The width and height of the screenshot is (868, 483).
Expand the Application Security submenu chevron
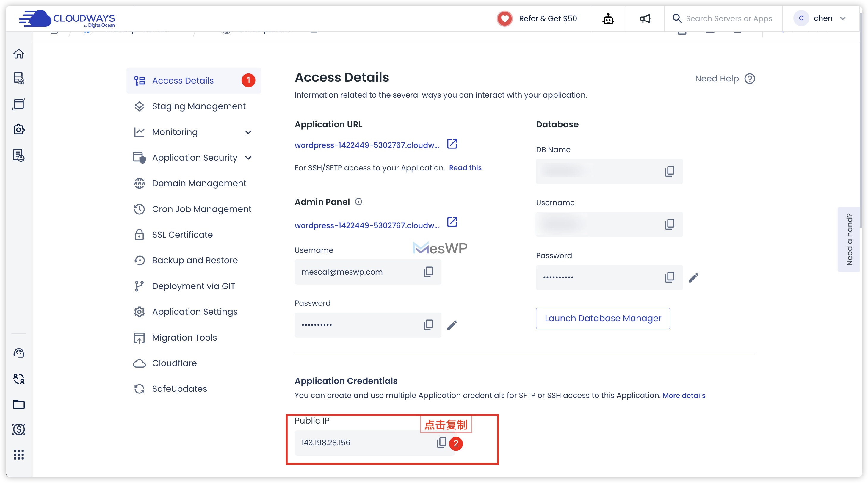(x=248, y=158)
